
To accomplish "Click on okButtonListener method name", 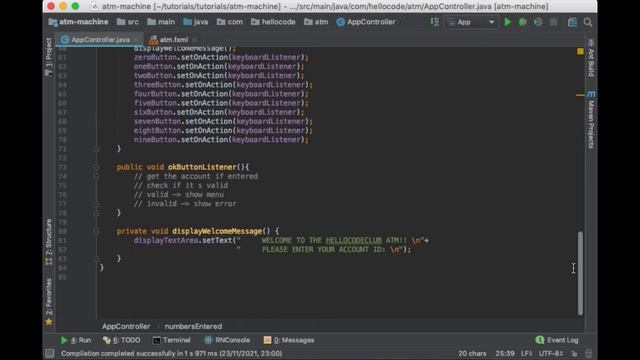I will [x=202, y=167].
